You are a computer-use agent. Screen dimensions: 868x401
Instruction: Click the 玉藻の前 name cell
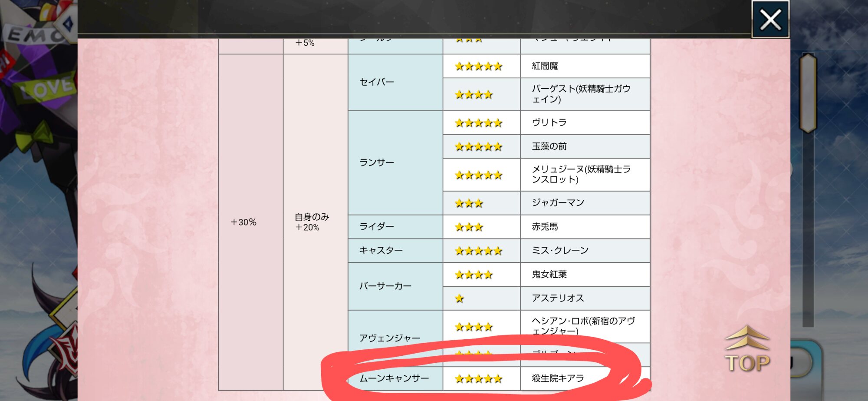[x=549, y=146]
